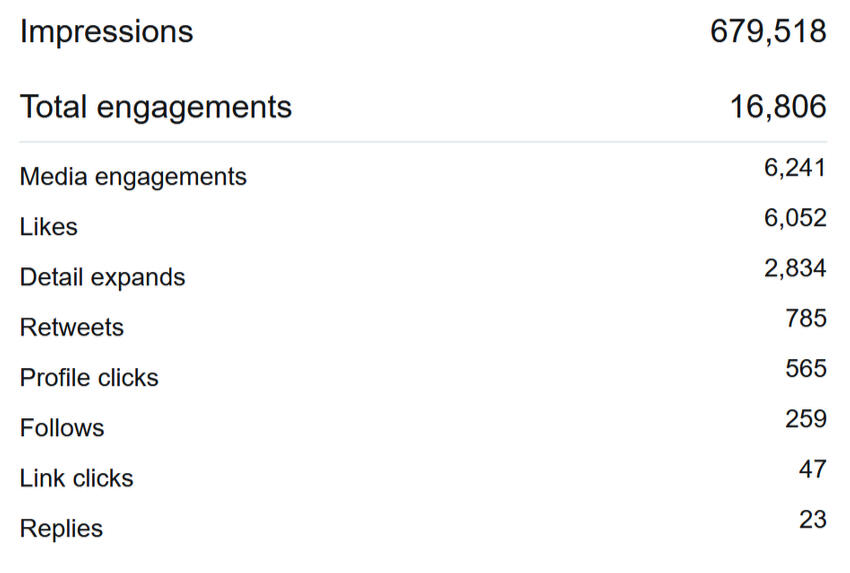Open the Profile clicks label
Screen dimensions: 850x573
tap(89, 378)
